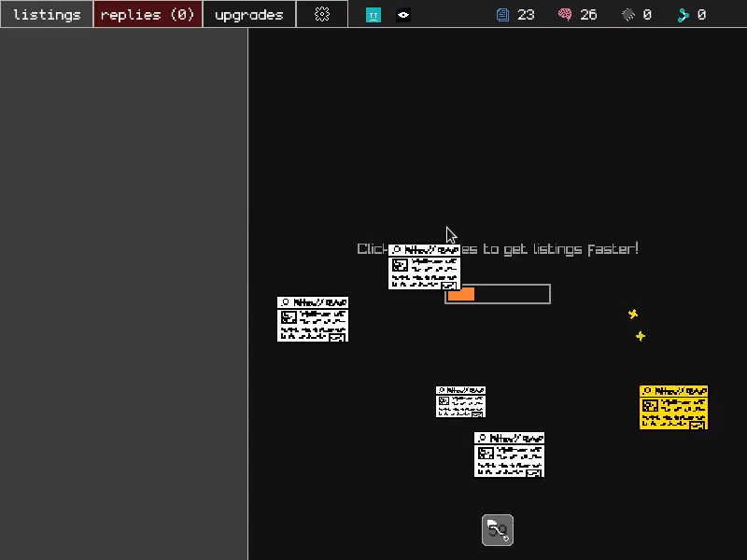Open the settings gear tab
747x560 pixels.
coord(322,14)
